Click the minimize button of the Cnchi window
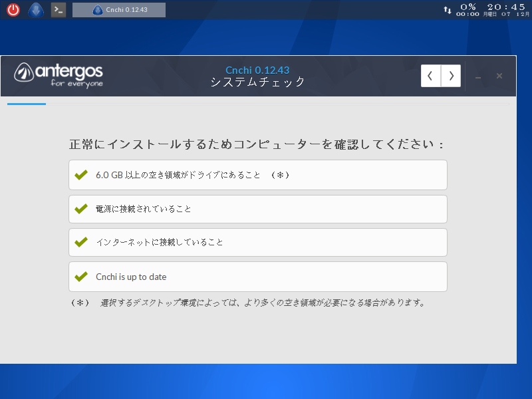Screen dimensions: 532x399 click(x=477, y=76)
